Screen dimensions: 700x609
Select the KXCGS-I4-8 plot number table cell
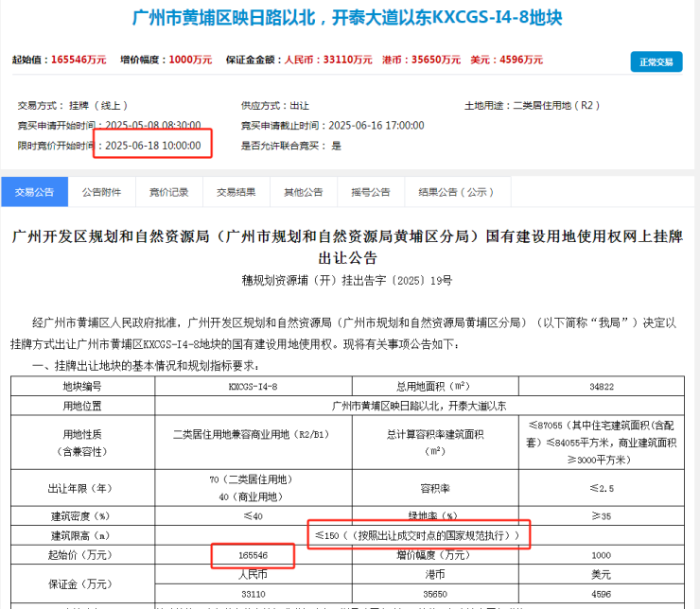point(253,387)
